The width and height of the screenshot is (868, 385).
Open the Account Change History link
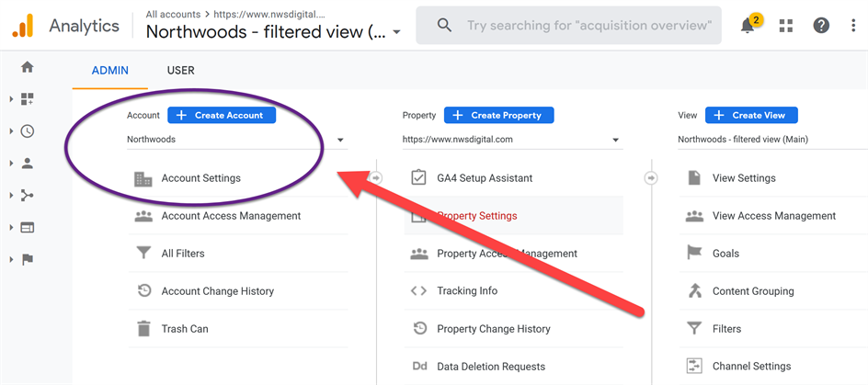(218, 291)
